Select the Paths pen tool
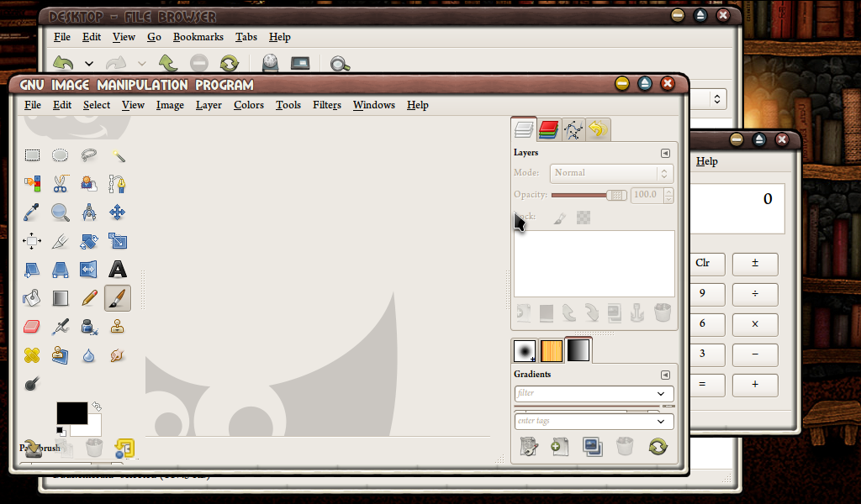The image size is (861, 504). [x=118, y=184]
